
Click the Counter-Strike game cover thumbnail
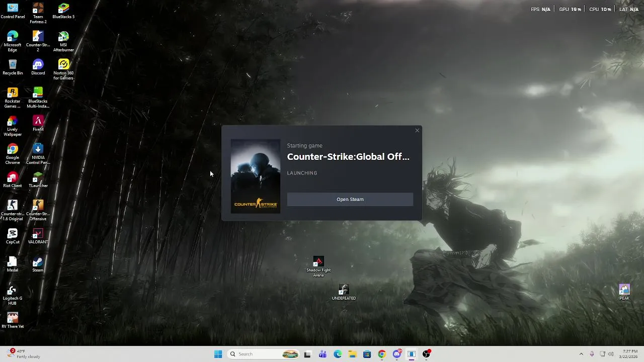coord(256,176)
